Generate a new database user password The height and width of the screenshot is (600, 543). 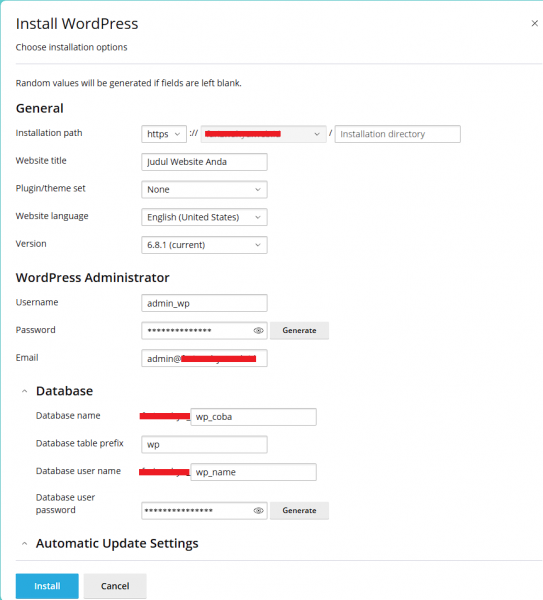[x=299, y=510]
